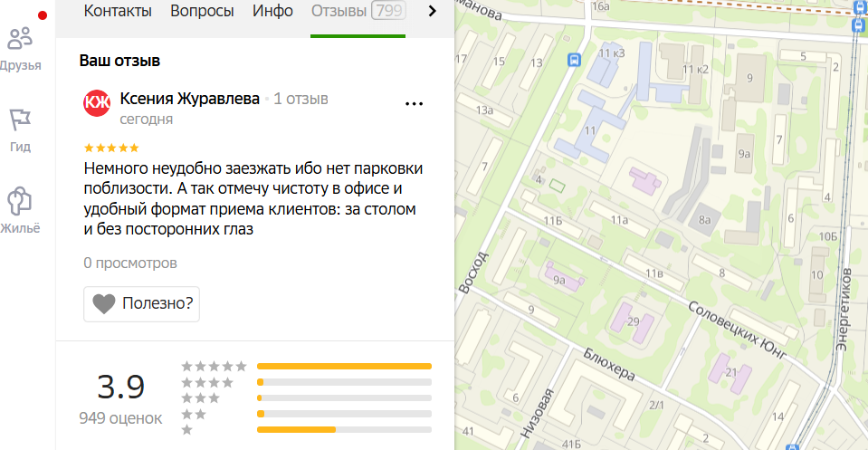Show more tabs with the right chevron

click(x=433, y=11)
